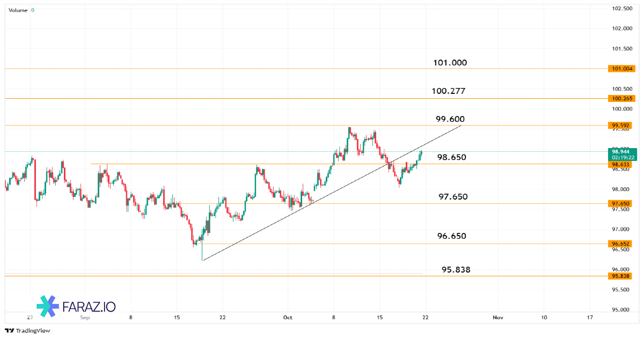Click the orange 95.838 price level marker

(x=621, y=276)
